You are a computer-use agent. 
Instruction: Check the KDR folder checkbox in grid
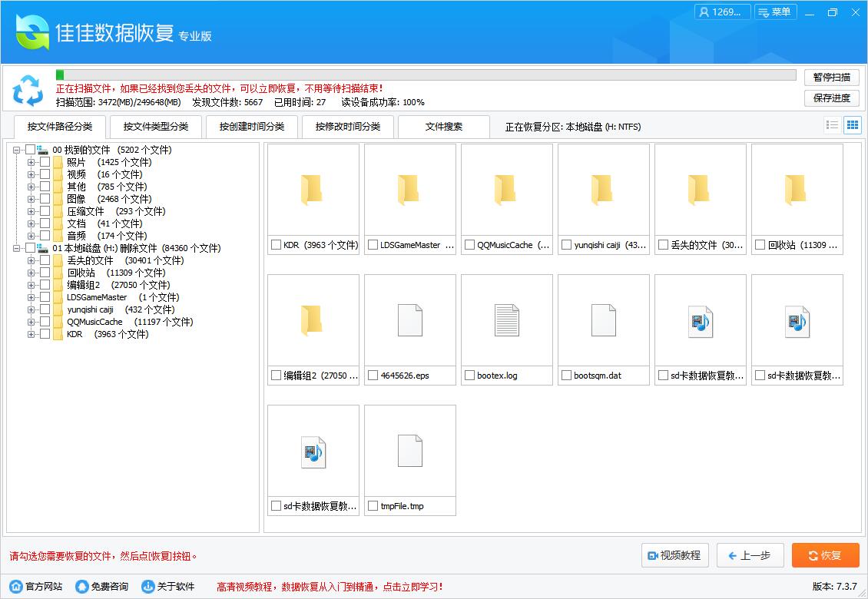coord(276,245)
